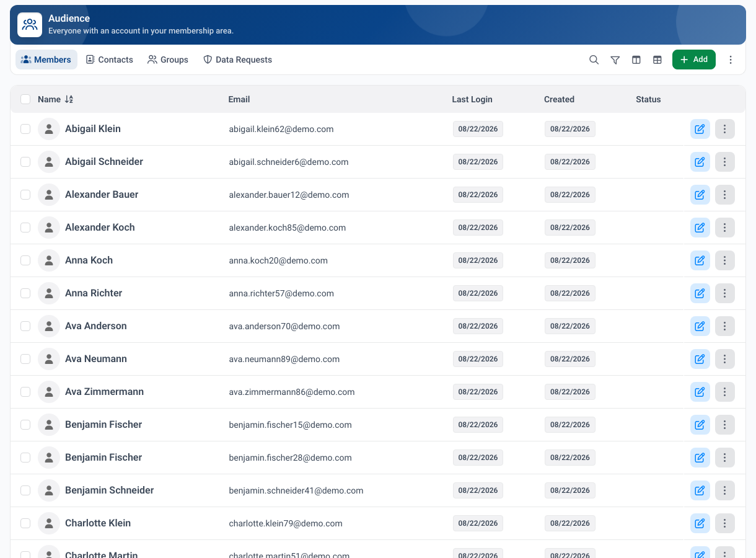Image resolution: width=756 pixels, height=558 pixels.
Task: Edit Abigail Schneider's record
Action: pyautogui.click(x=700, y=162)
